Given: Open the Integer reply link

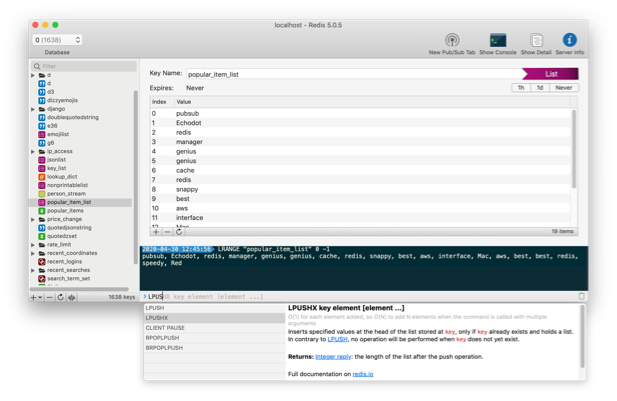Looking at the screenshot, I should (x=333, y=357).
